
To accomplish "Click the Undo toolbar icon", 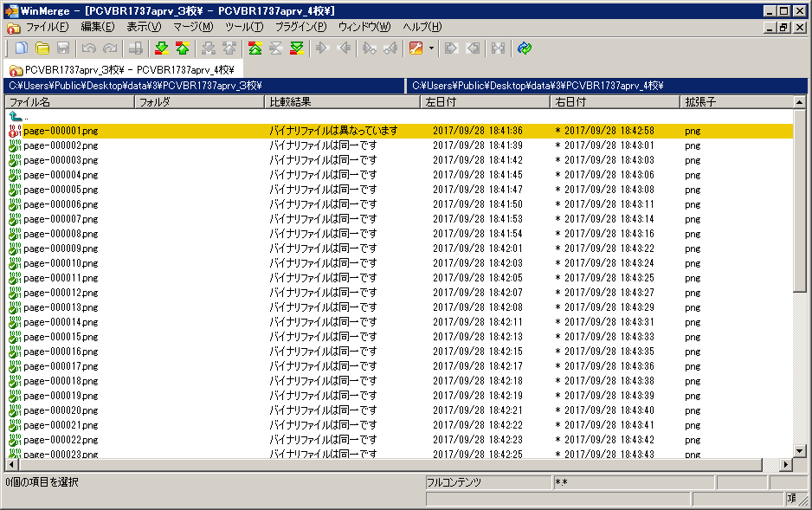I will click(89, 48).
